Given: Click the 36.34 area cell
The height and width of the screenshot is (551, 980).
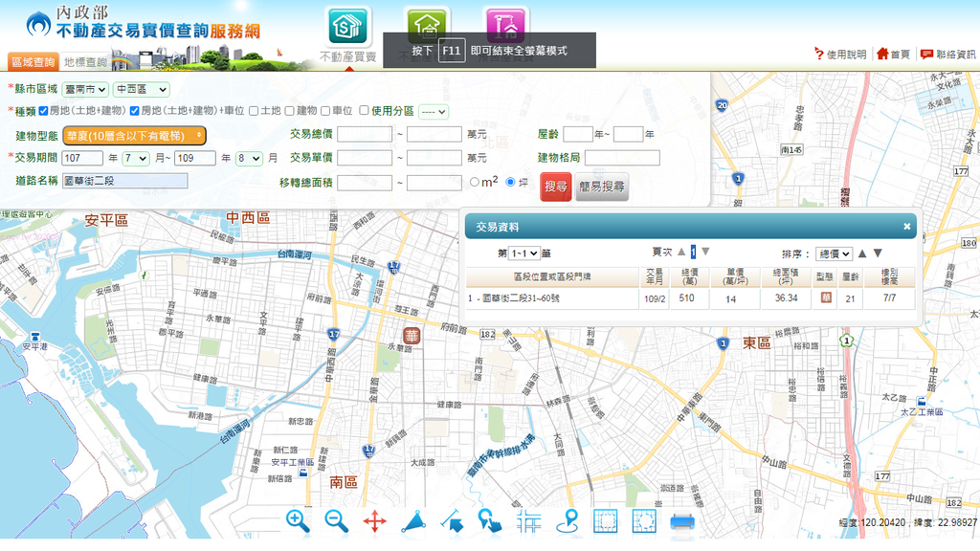Looking at the screenshot, I should pos(787,298).
